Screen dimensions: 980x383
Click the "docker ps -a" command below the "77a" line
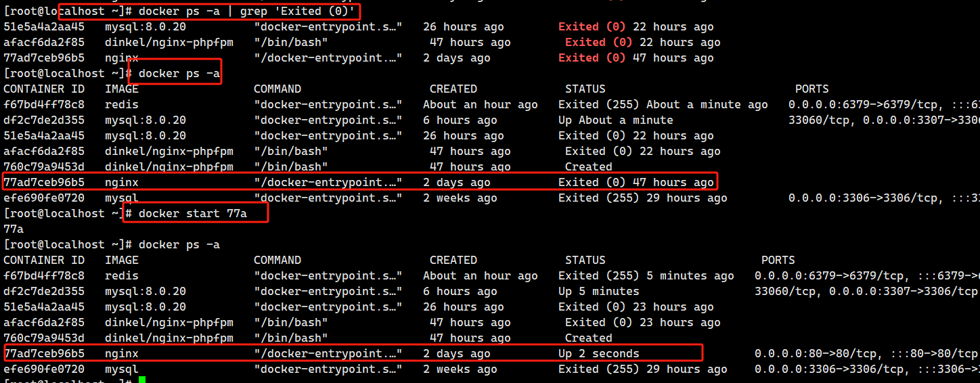[179, 245]
